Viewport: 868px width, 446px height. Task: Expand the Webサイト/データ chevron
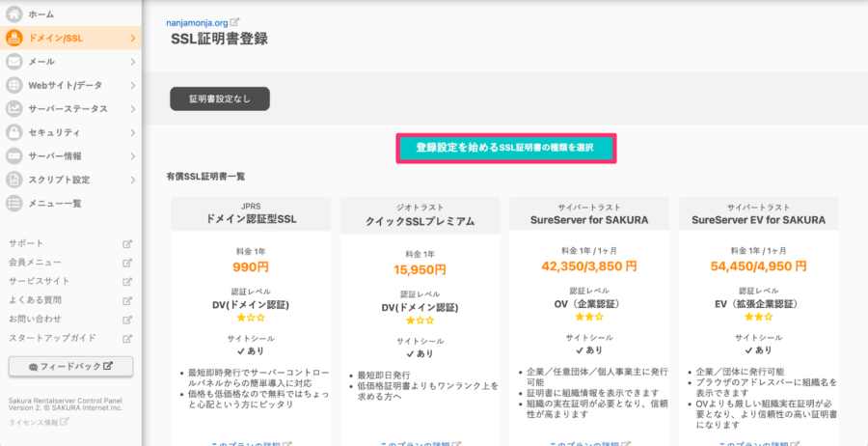click(x=133, y=85)
